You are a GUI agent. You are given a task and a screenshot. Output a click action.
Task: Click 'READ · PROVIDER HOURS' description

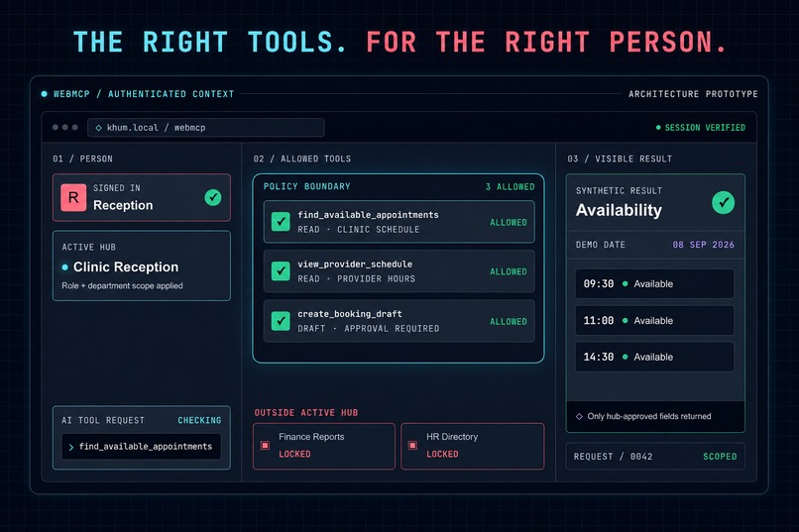[x=356, y=279]
